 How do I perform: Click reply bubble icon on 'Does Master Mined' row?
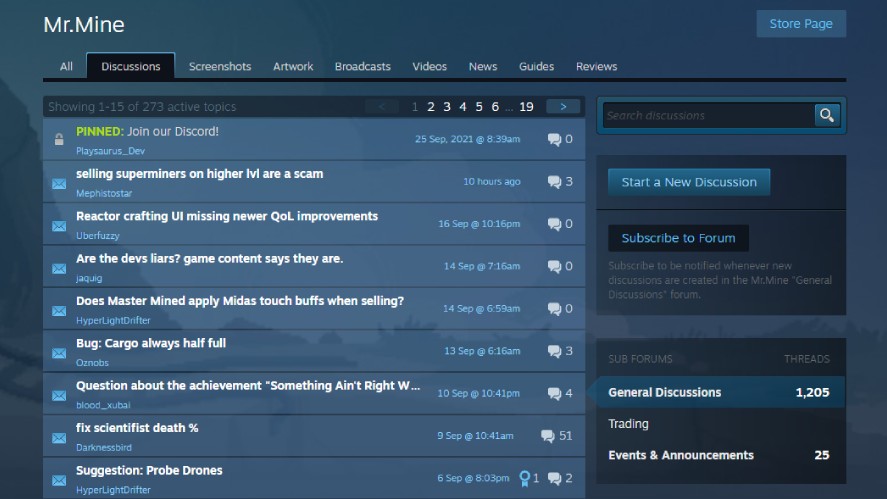click(x=554, y=309)
